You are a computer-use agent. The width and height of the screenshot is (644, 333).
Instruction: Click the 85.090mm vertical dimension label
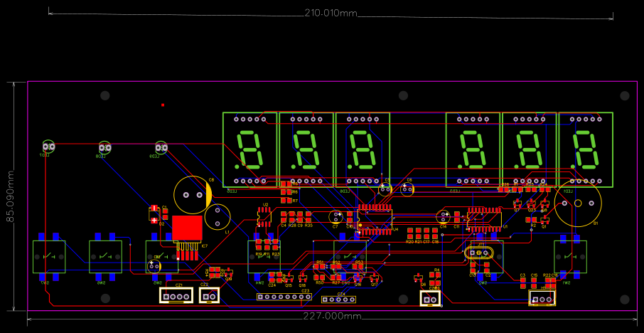tap(10, 196)
